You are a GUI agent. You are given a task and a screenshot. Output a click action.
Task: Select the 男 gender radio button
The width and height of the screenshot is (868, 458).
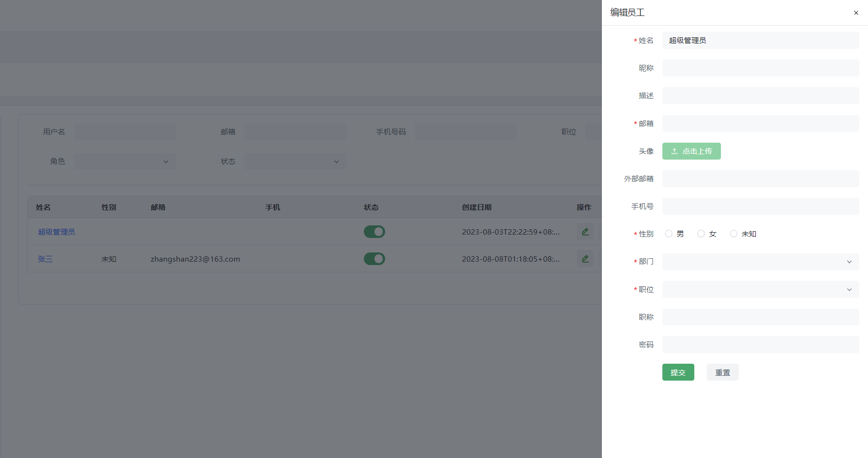coord(669,234)
